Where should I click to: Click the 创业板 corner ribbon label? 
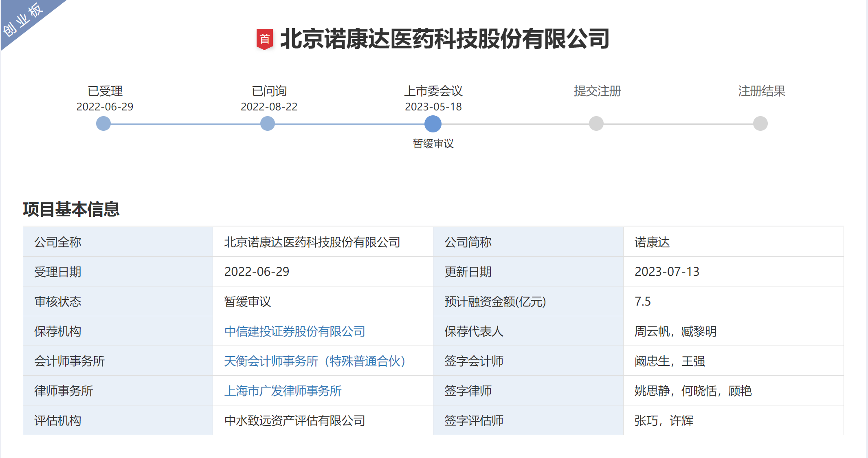[23, 19]
